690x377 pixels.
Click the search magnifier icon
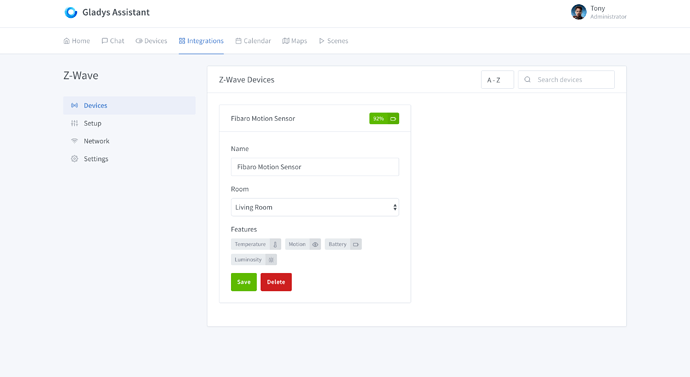[x=527, y=80]
